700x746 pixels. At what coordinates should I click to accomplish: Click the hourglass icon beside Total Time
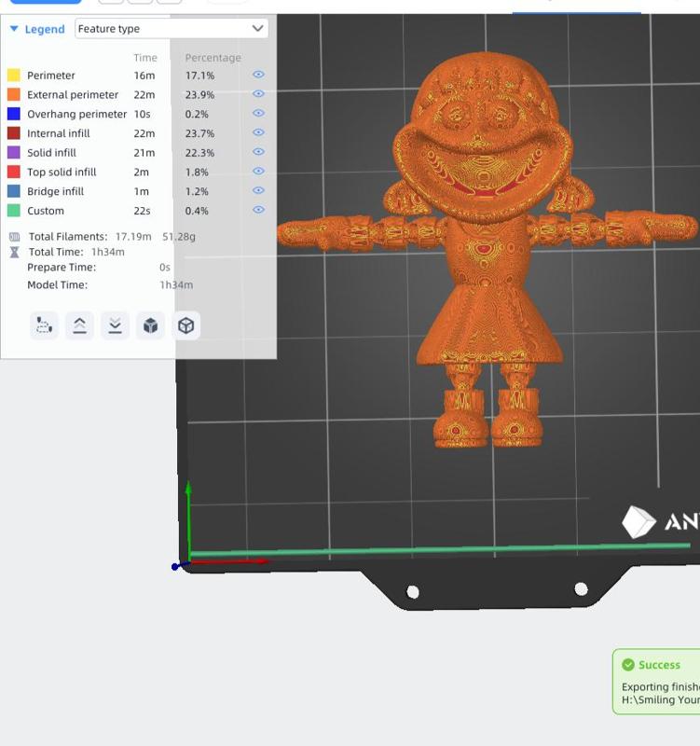(14, 252)
